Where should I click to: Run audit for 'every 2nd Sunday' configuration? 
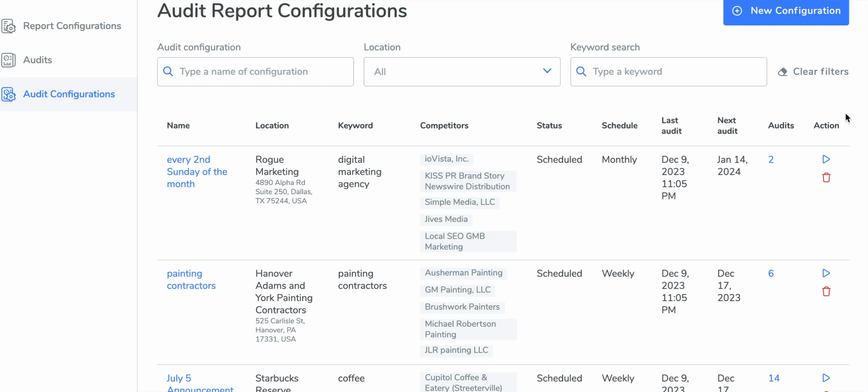click(x=826, y=159)
